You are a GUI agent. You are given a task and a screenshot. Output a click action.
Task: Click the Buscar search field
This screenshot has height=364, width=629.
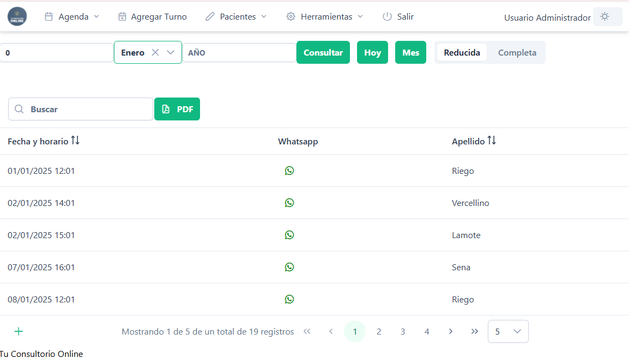pyautogui.click(x=87, y=109)
